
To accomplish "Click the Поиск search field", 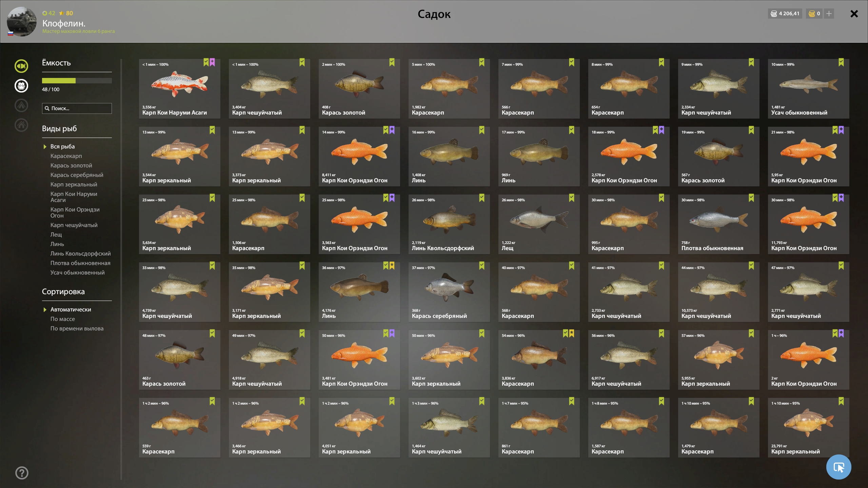I will click(x=77, y=108).
